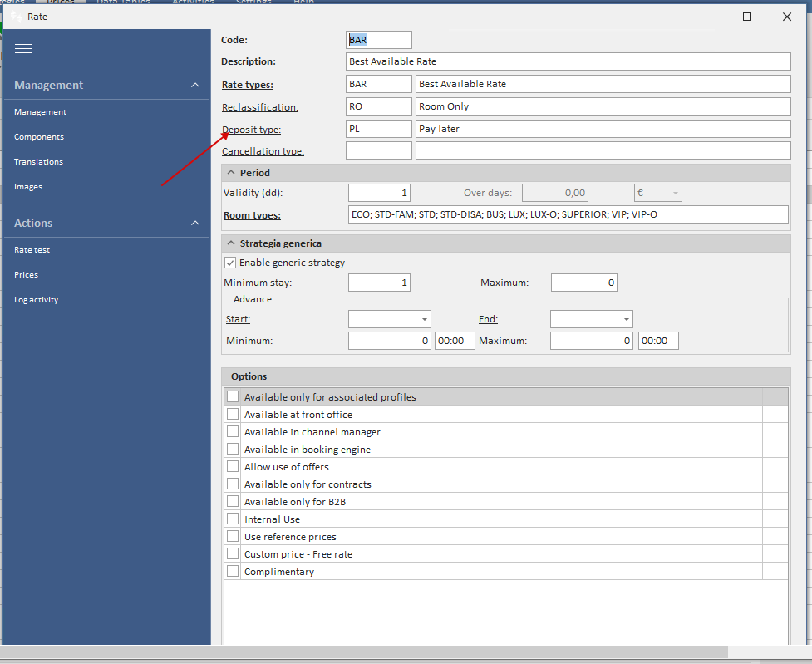The width and height of the screenshot is (812, 664).
Task: Click the End link label in Advance
Action: click(489, 319)
